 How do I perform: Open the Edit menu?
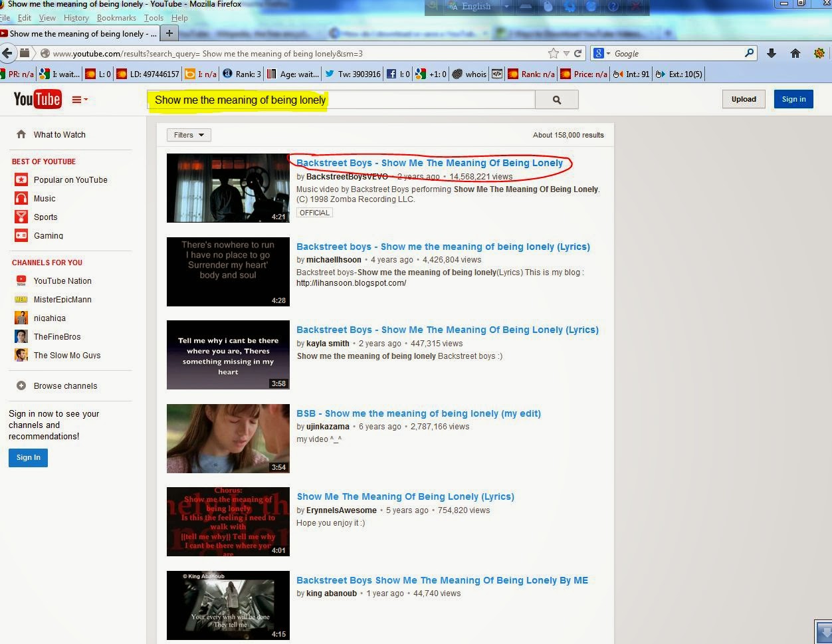coord(25,18)
